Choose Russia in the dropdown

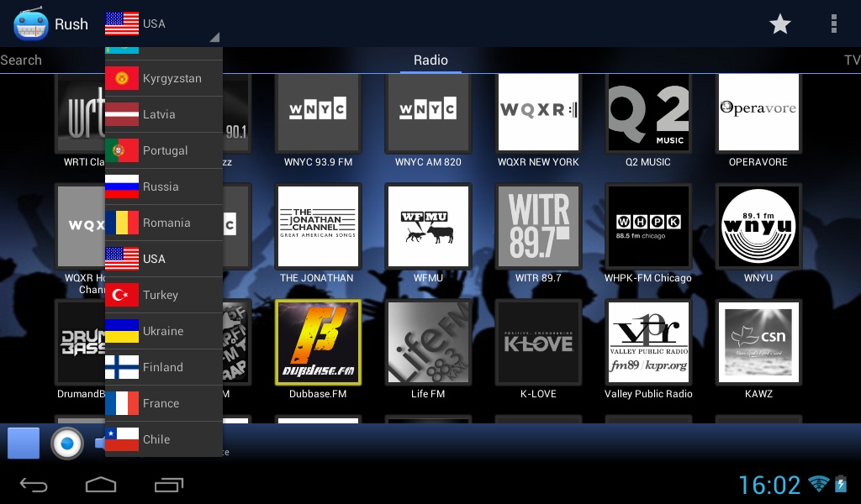click(x=164, y=187)
